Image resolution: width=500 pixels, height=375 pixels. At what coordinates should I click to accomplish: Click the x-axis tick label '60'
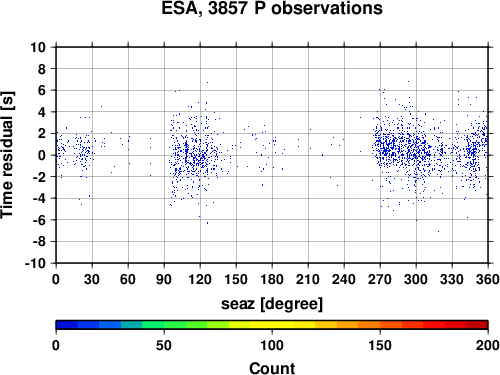point(128,279)
